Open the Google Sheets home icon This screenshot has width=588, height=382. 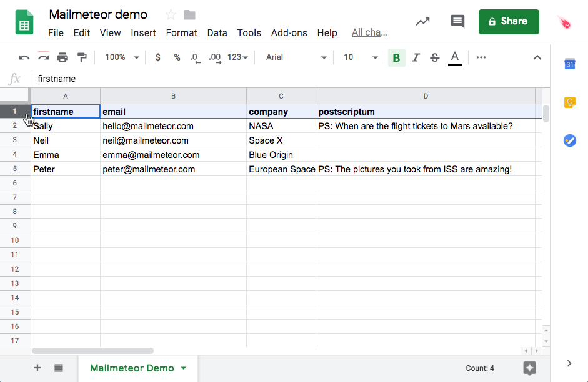24,22
